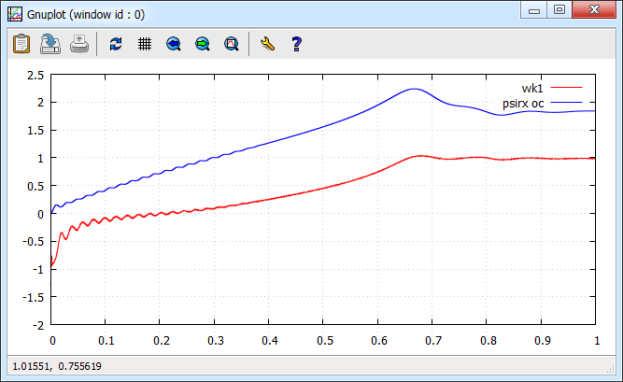Image resolution: width=623 pixels, height=382 pixels.
Task: Print the plot using printer icon
Action: point(79,44)
